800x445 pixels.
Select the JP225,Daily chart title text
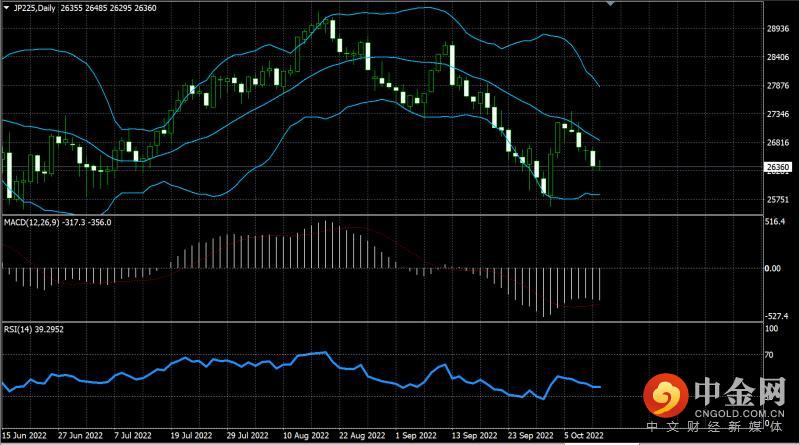pyautogui.click(x=35, y=8)
